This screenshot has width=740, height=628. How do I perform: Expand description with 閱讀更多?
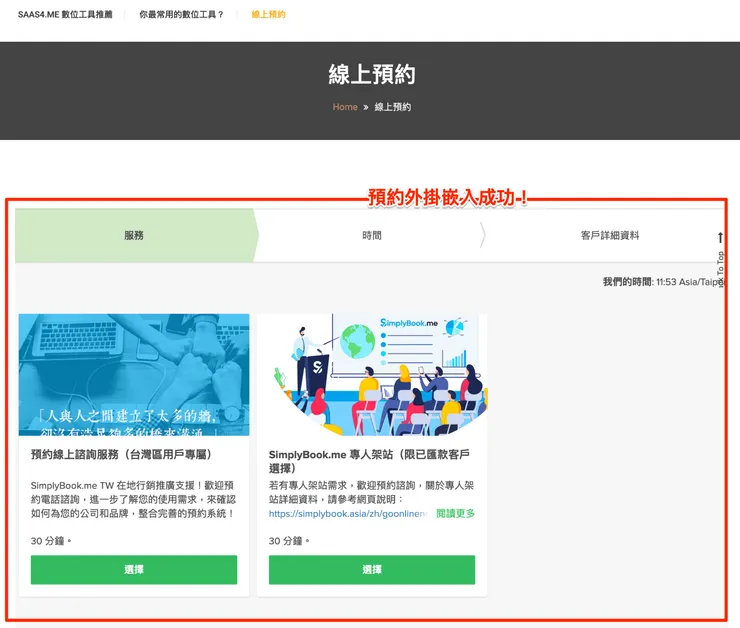point(455,514)
